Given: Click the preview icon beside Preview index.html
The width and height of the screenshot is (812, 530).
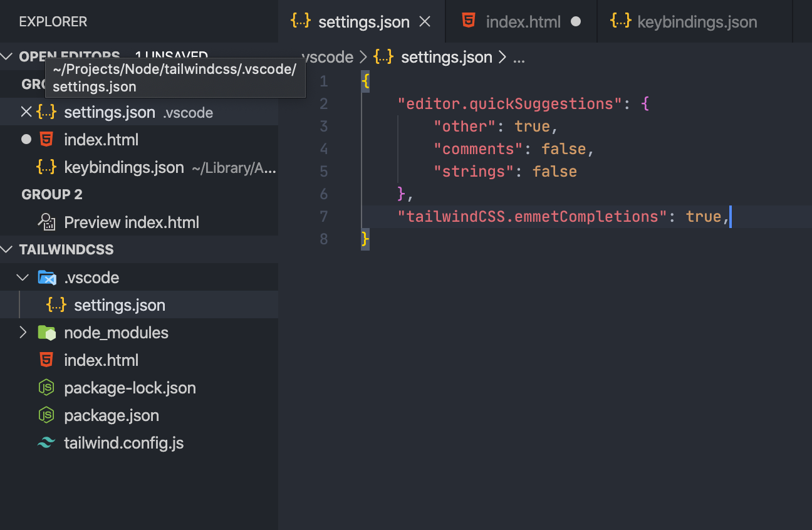Looking at the screenshot, I should (x=49, y=222).
